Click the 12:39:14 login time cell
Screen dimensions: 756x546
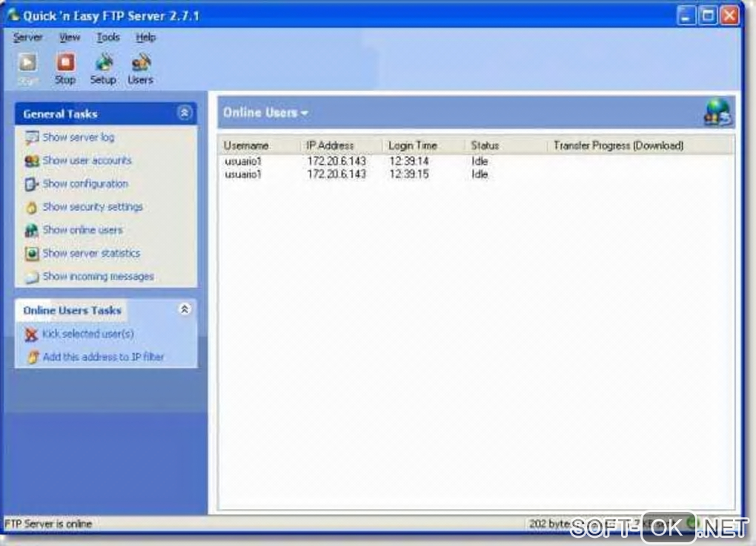coord(409,161)
